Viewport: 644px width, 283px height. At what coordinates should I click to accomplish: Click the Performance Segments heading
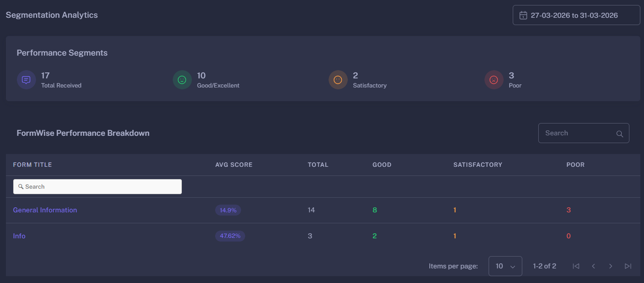click(62, 53)
